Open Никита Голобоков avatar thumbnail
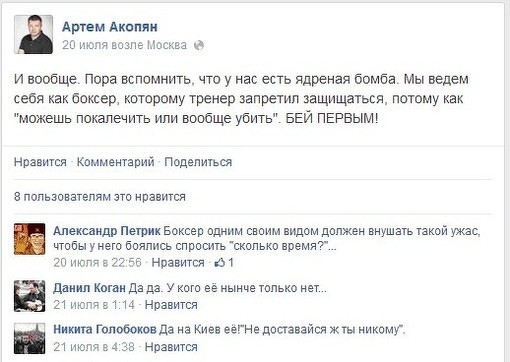 click(29, 338)
